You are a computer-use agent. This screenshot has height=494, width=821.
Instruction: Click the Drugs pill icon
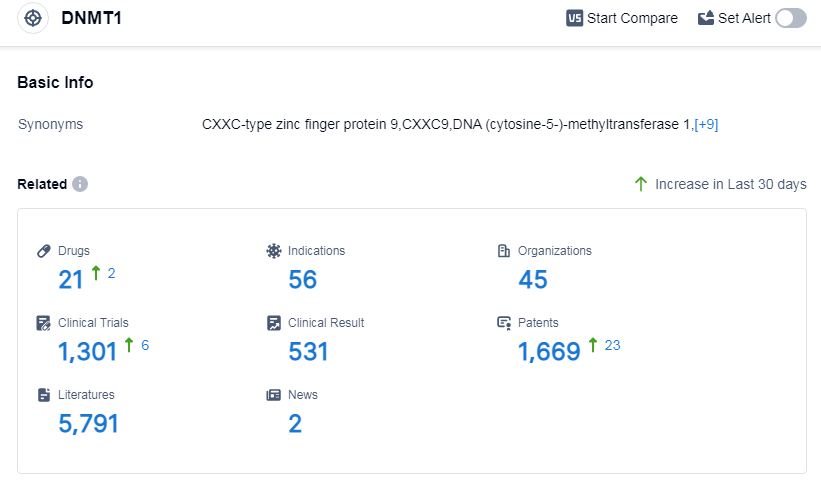[44, 251]
